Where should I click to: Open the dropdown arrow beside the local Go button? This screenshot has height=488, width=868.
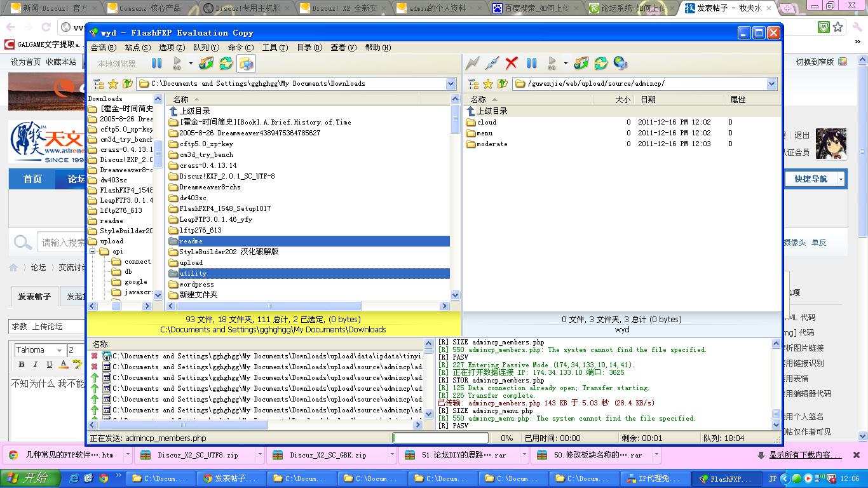click(190, 64)
